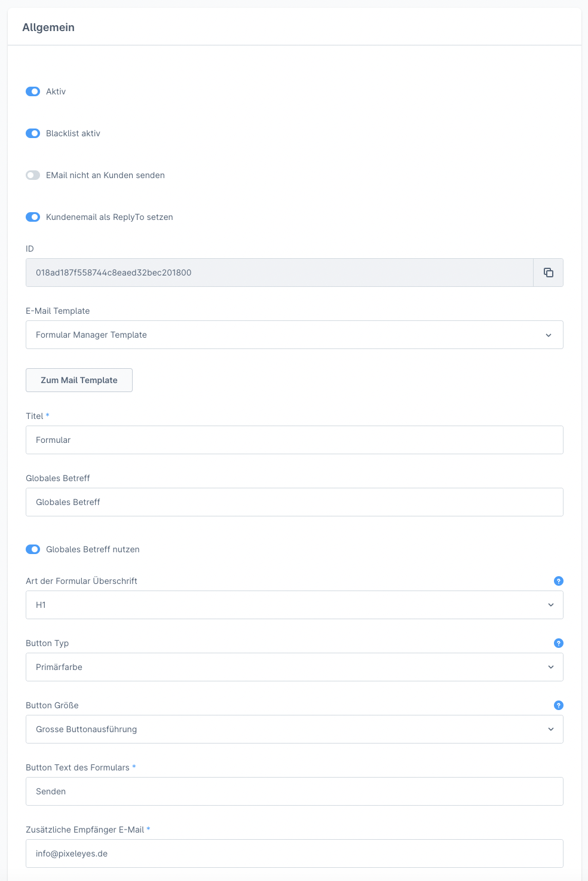
Task: Click the Allgemein section header
Action: point(48,27)
